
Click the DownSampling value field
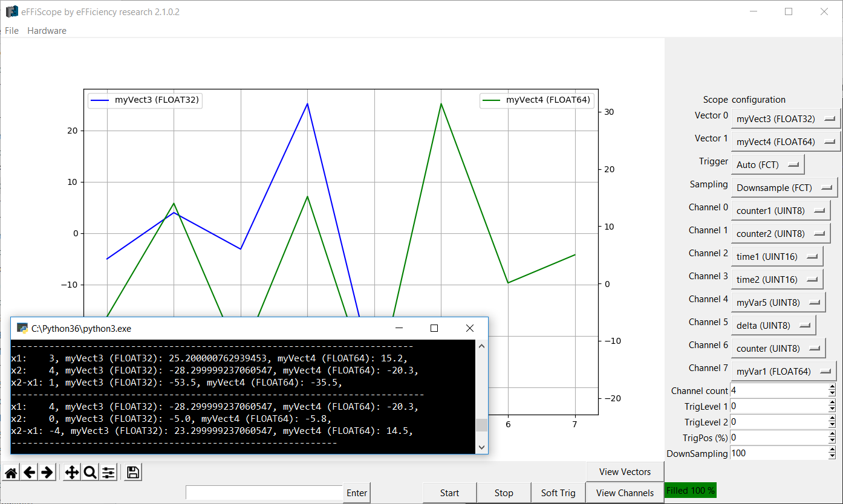pos(779,453)
